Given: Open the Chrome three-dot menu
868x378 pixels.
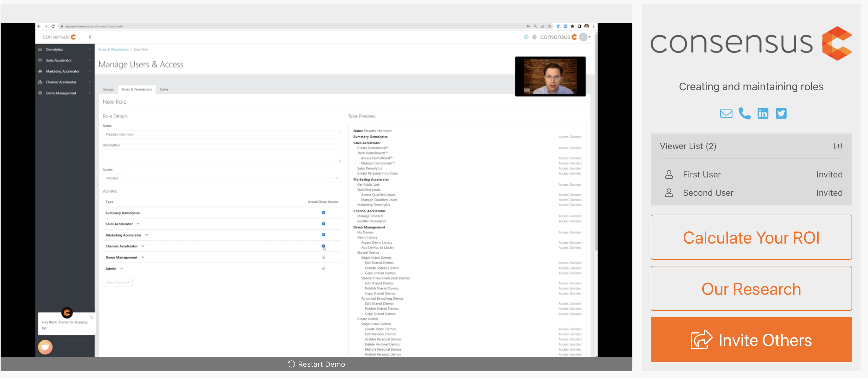Looking at the screenshot, I should pos(593,26).
